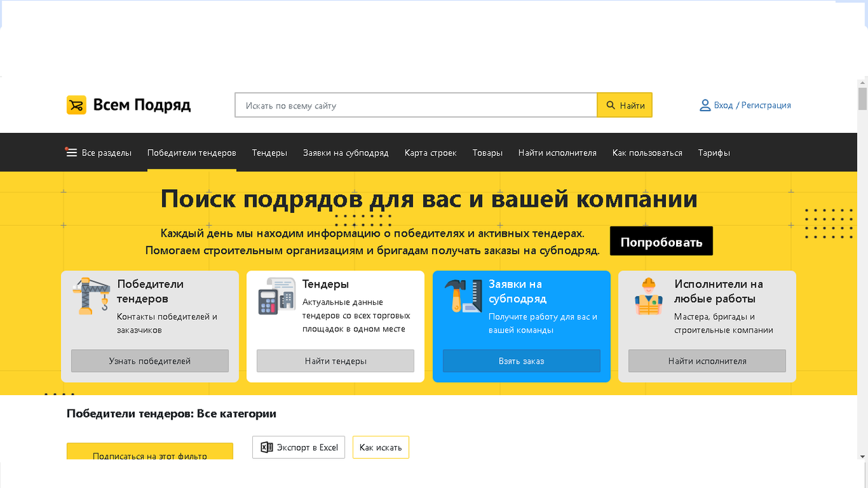This screenshot has width=868, height=488.
Task: Click the Тендеры card title
Action: (325, 284)
